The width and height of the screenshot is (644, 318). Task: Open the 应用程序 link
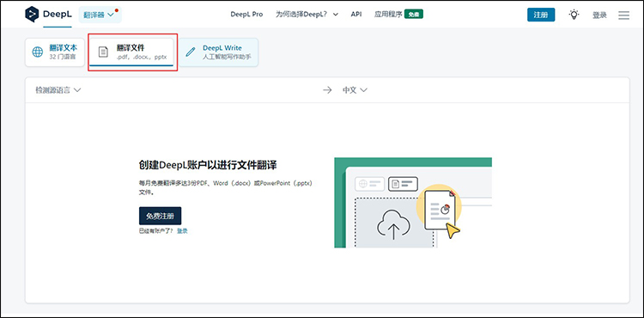pyautogui.click(x=388, y=15)
